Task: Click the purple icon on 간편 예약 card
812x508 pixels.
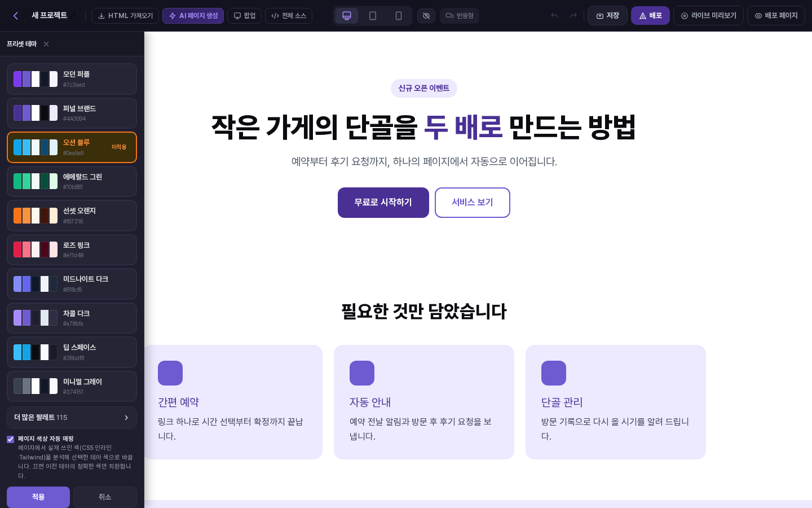Action: (170, 373)
